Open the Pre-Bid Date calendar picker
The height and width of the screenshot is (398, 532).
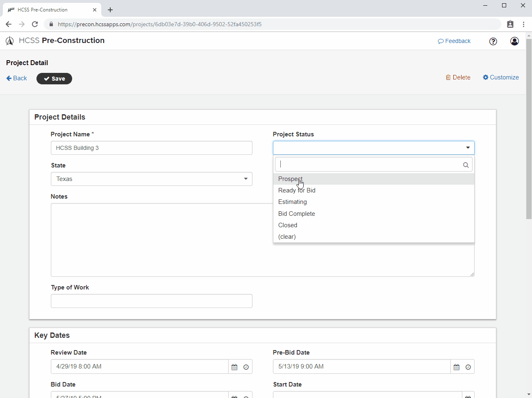click(456, 366)
